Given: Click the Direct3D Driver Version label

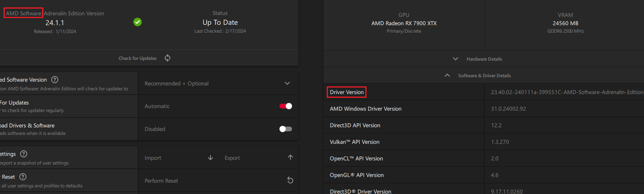Looking at the screenshot, I should tap(360, 191).
